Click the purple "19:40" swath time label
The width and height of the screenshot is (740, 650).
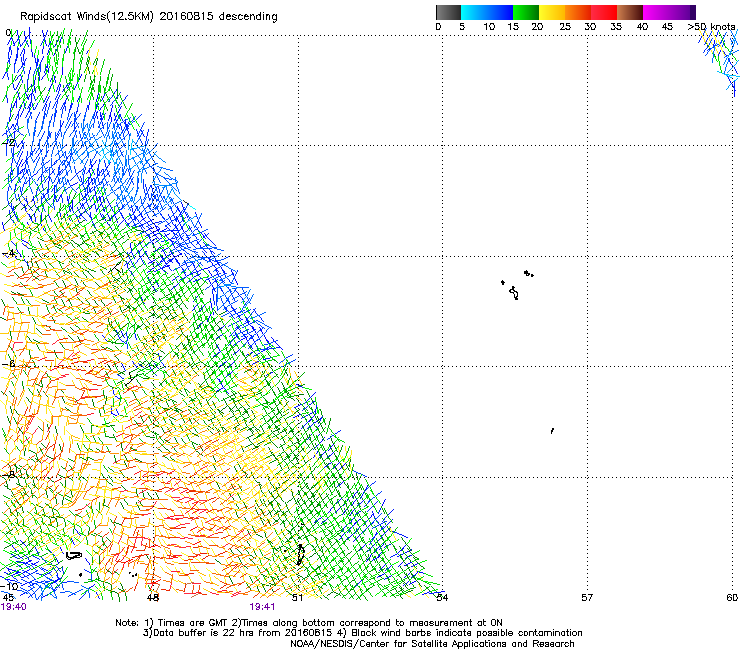(x=14, y=607)
